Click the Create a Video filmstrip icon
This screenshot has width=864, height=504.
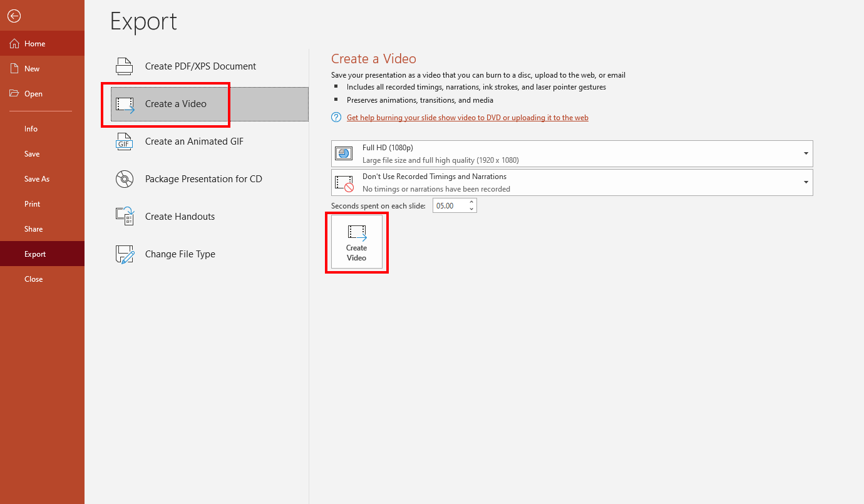124,103
